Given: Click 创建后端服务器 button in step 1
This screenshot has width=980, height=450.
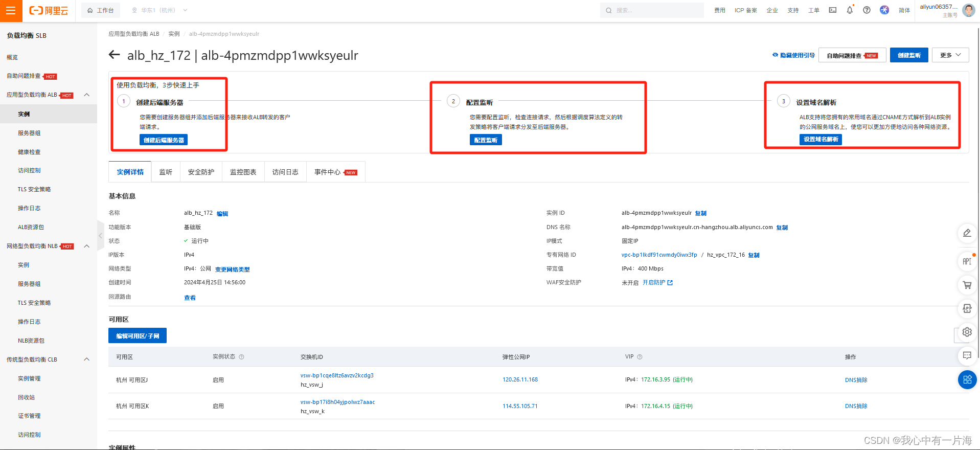Looking at the screenshot, I should [164, 140].
